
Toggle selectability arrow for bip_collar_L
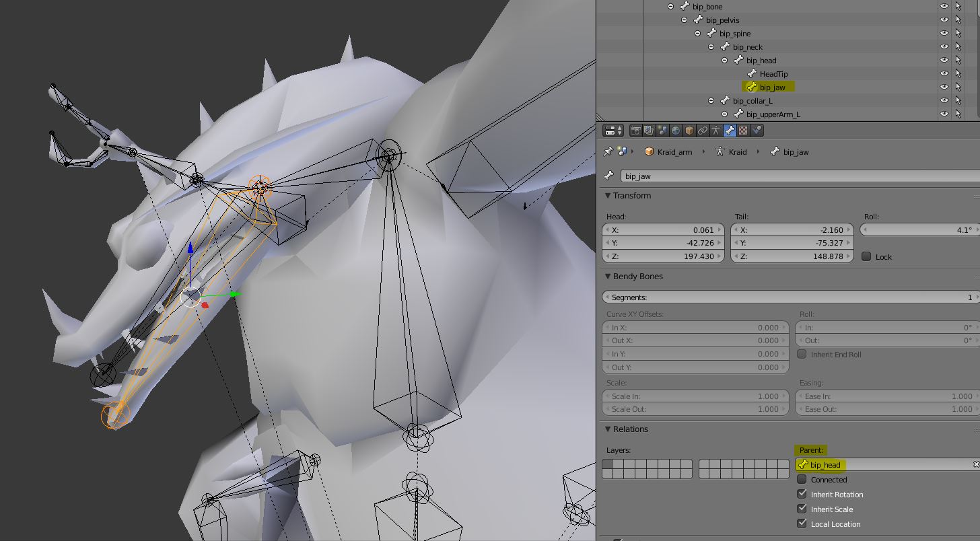958,101
